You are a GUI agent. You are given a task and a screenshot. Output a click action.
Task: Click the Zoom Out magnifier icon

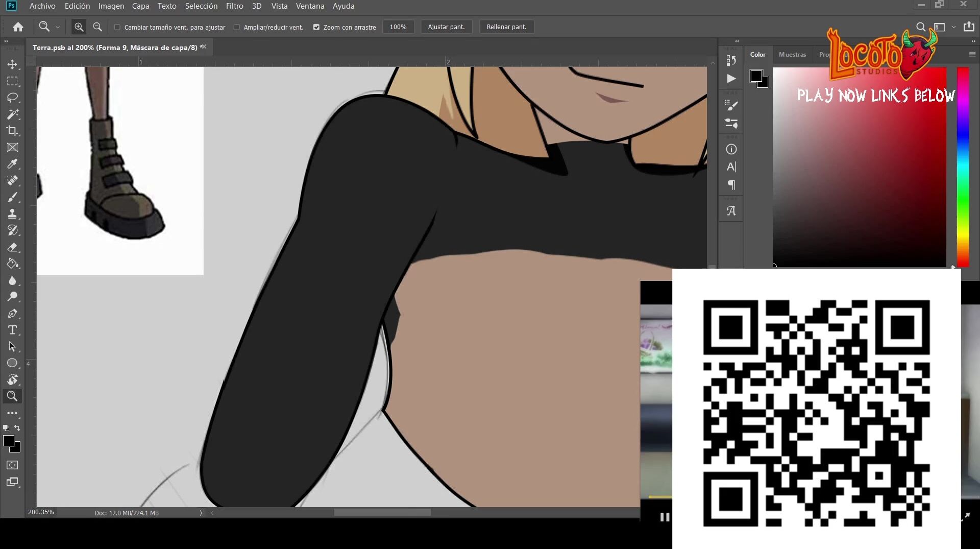(97, 27)
